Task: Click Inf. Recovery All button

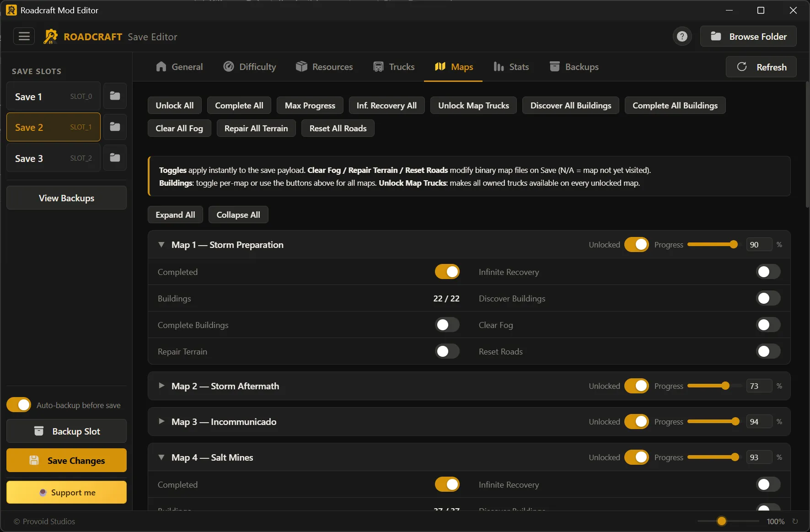Action: [x=386, y=105]
